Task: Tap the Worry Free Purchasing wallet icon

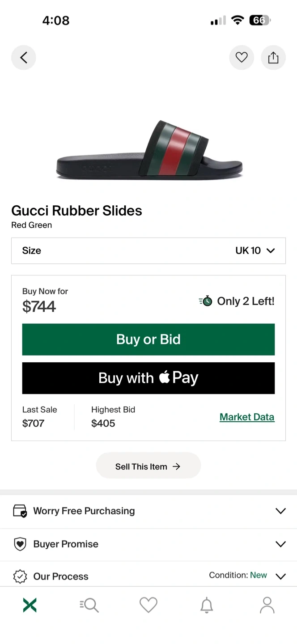Action: (x=20, y=511)
